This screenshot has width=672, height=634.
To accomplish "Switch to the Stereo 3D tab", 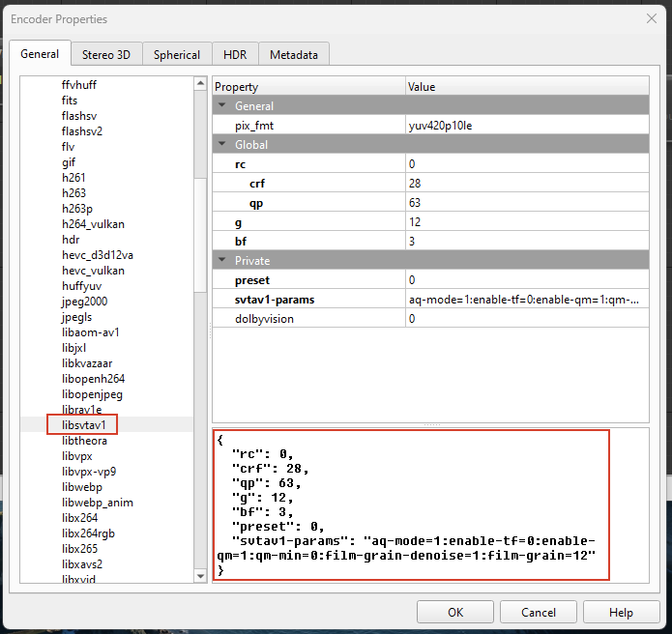I will tap(105, 55).
